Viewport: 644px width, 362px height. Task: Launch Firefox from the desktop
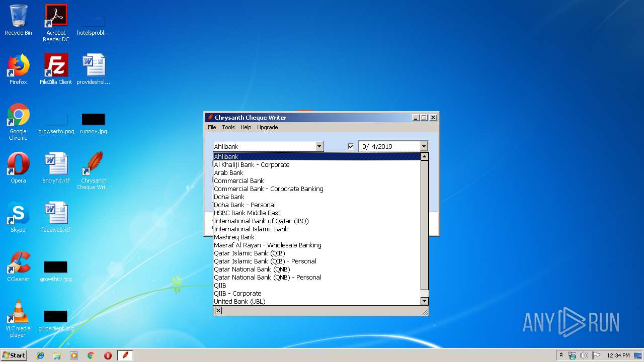pos(18,69)
